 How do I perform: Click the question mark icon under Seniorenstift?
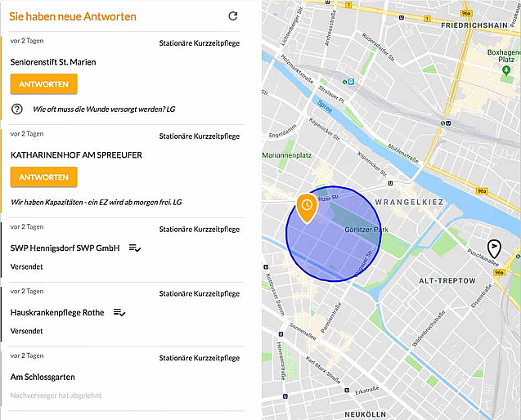(x=16, y=109)
